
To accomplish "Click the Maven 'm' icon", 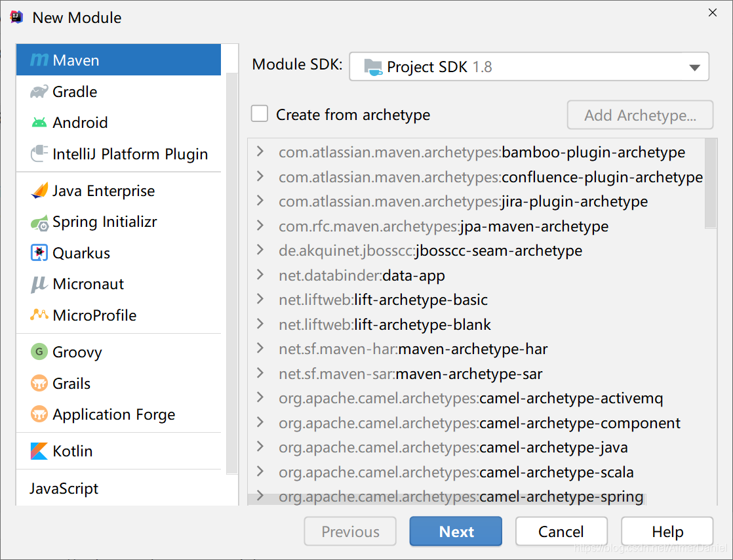I will (x=39, y=60).
